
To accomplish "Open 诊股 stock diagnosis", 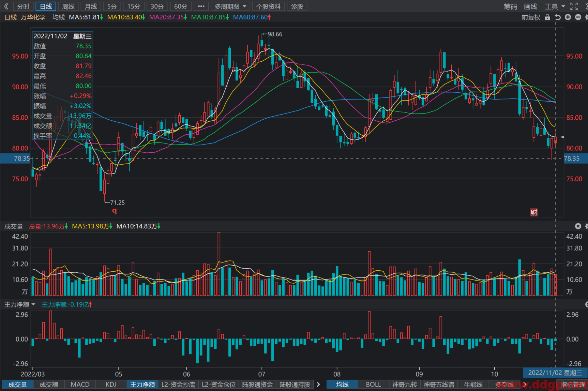I will pos(297,6).
